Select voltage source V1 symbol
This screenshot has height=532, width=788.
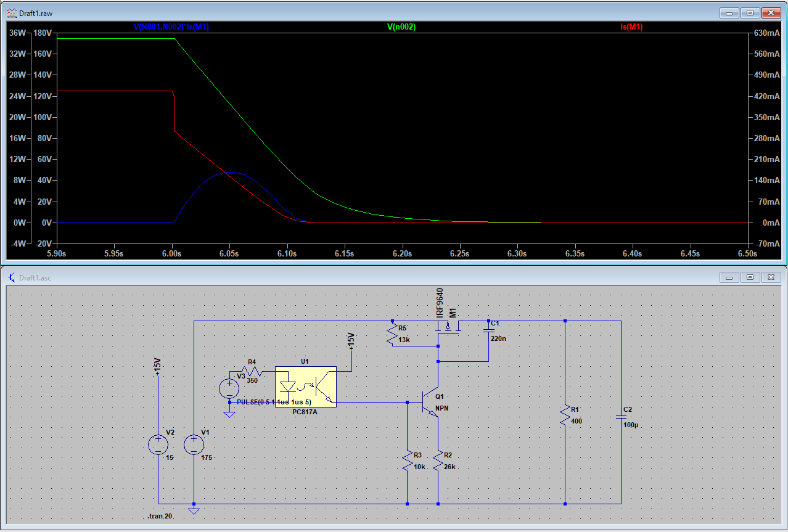194,444
